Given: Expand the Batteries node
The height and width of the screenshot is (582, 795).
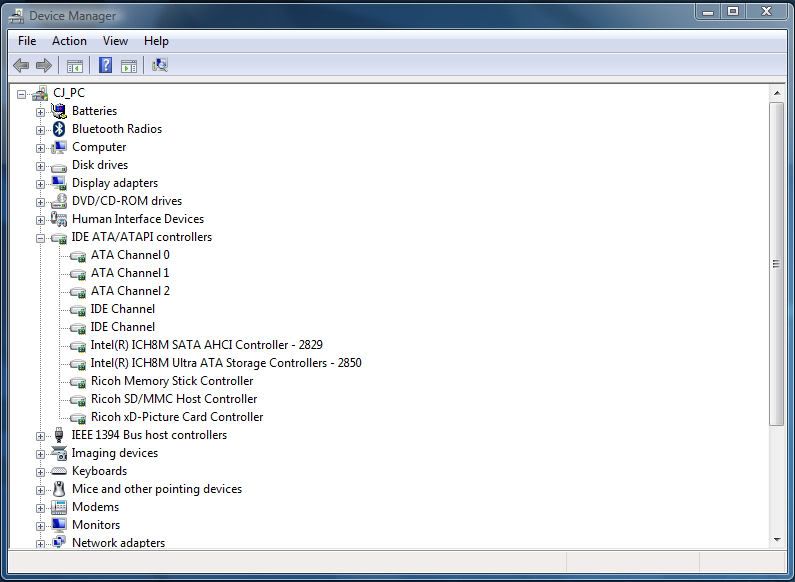Looking at the screenshot, I should (40, 113).
